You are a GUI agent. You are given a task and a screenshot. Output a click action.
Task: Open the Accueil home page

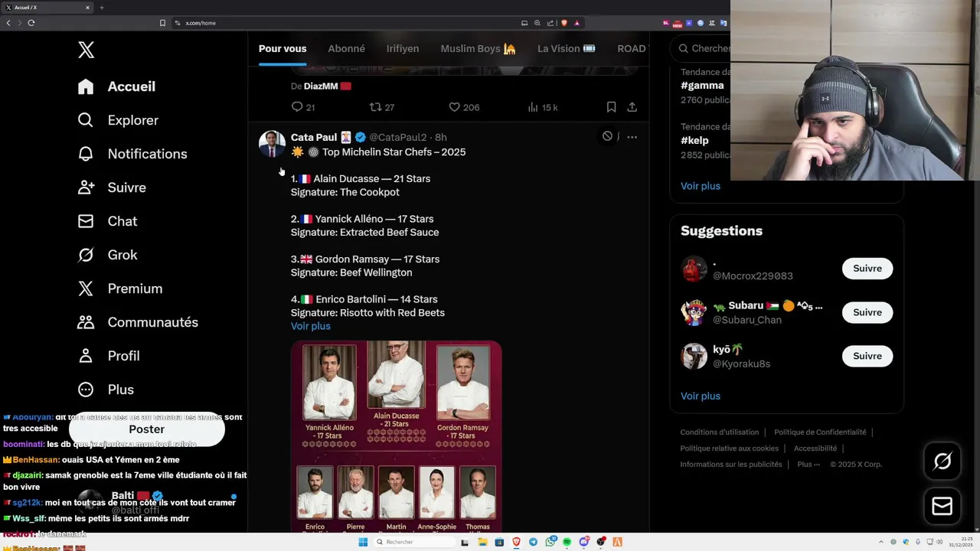(116, 86)
